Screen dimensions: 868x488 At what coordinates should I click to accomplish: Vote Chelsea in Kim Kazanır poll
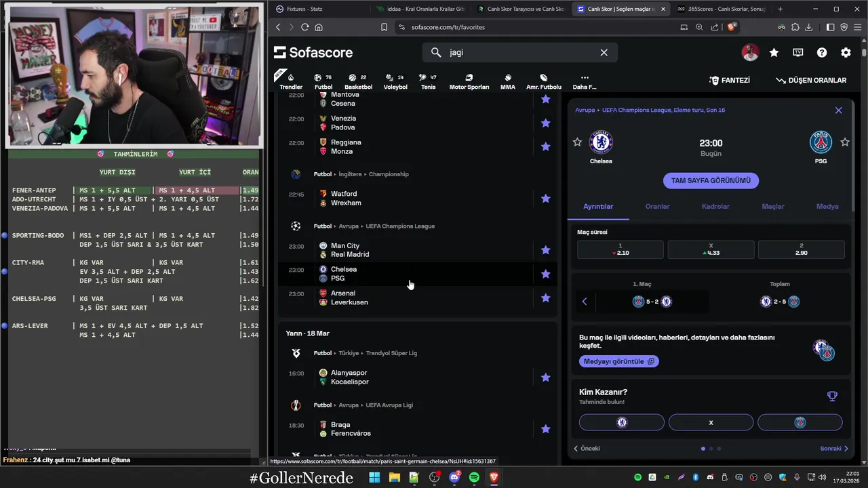pyautogui.click(x=622, y=422)
